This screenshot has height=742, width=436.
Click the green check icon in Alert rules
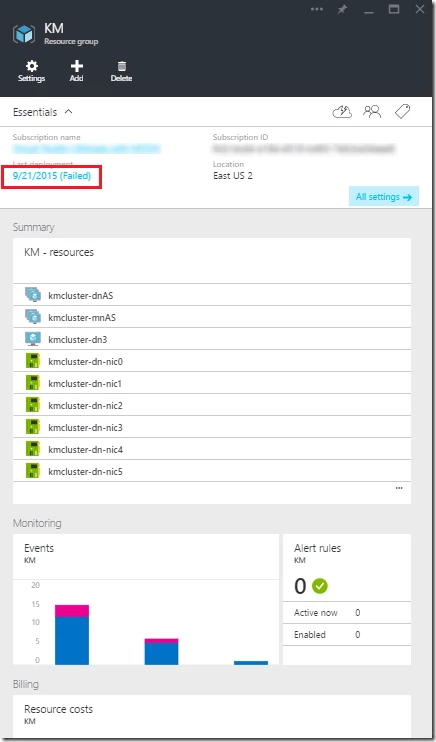320,586
